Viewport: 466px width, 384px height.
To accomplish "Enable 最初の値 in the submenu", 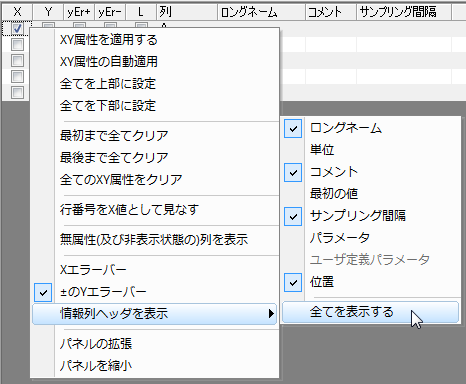I will [371, 194].
